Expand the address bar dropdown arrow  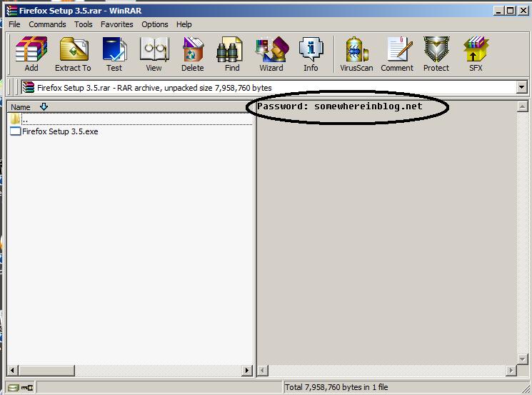521,87
